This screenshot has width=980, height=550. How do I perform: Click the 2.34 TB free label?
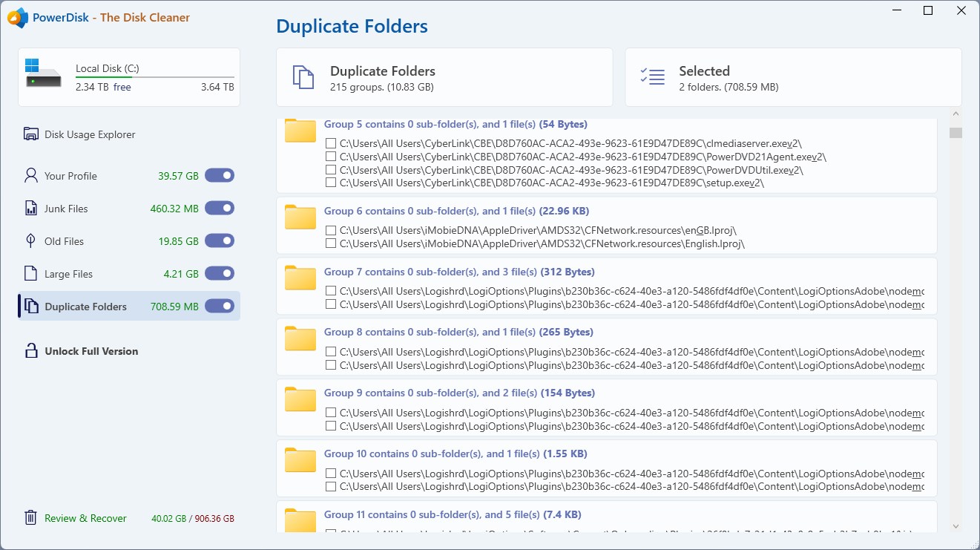coord(103,87)
